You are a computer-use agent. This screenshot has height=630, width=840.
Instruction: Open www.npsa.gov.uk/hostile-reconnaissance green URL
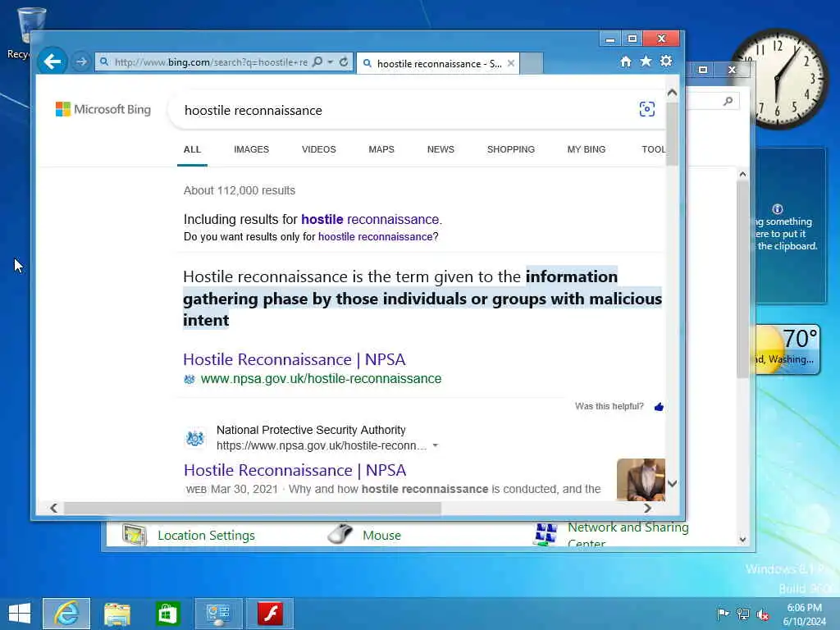coord(321,379)
